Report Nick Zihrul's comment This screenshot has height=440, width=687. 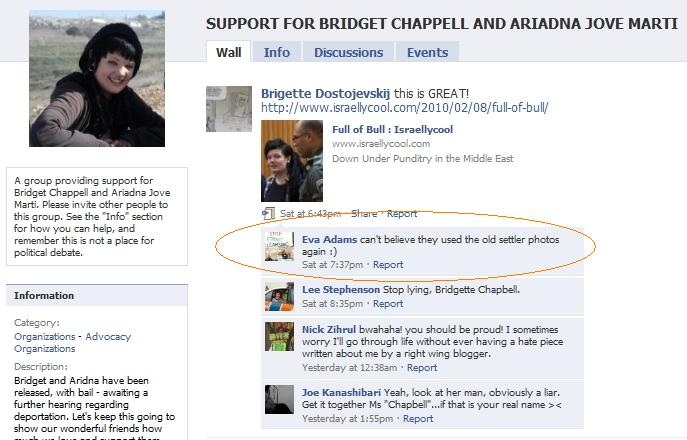click(x=421, y=368)
